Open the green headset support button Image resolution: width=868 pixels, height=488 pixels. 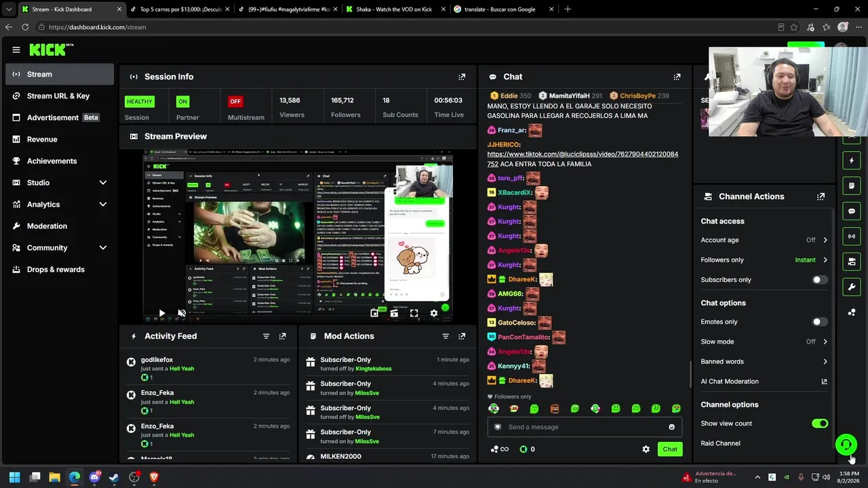coord(846,445)
